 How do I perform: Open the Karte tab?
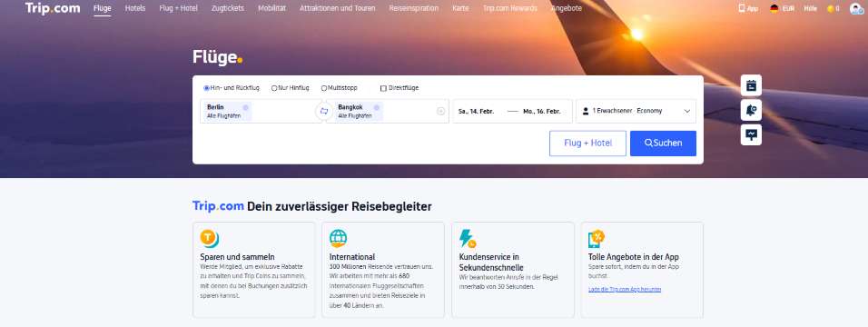pos(460,8)
